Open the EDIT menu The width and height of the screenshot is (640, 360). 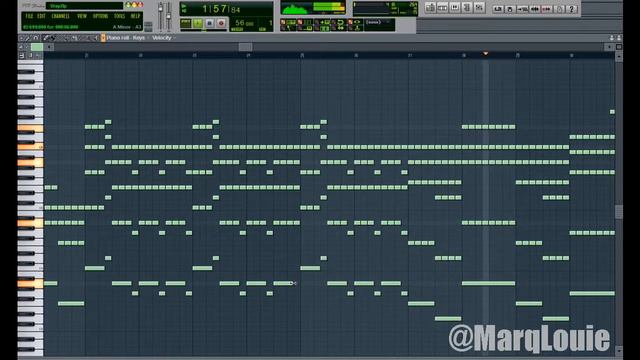[41, 16]
